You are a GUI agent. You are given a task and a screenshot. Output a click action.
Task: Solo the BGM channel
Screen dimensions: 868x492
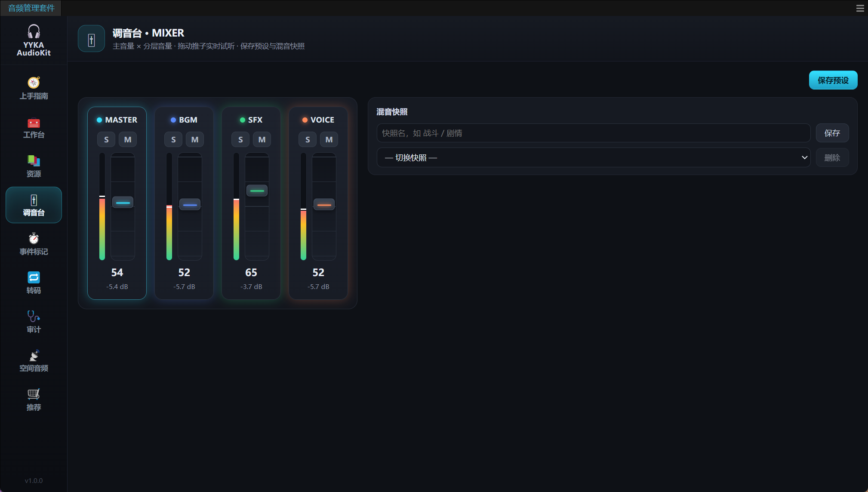tap(173, 139)
